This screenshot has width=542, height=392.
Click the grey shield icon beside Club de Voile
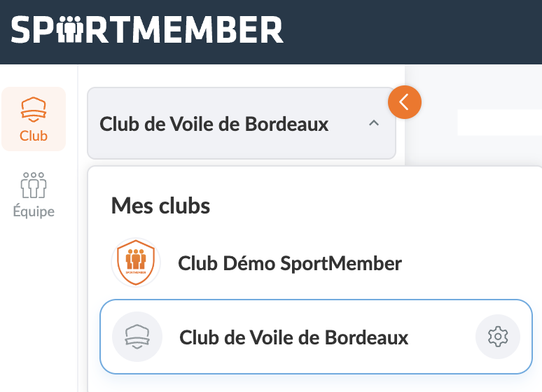[x=137, y=337]
